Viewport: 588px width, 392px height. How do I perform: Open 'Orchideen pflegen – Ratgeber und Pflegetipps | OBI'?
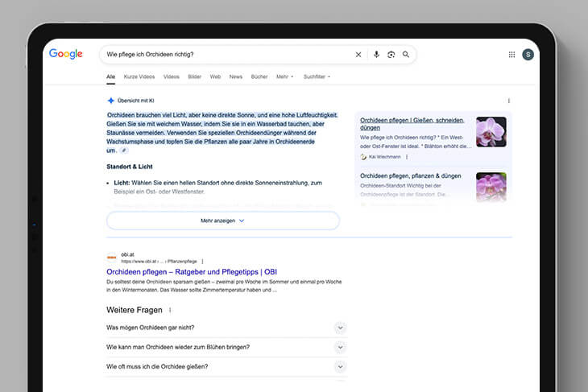[192, 272]
